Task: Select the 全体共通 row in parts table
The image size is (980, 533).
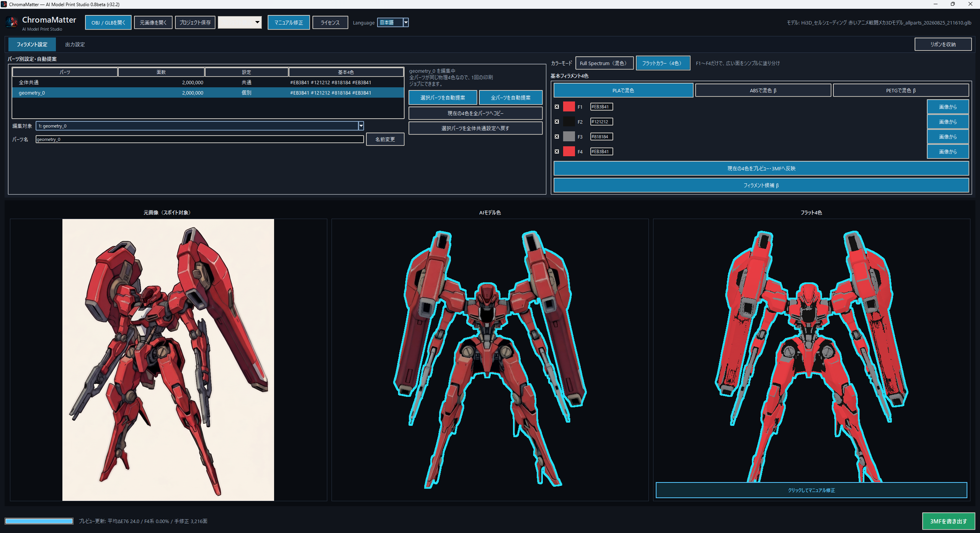Action: 208,82
